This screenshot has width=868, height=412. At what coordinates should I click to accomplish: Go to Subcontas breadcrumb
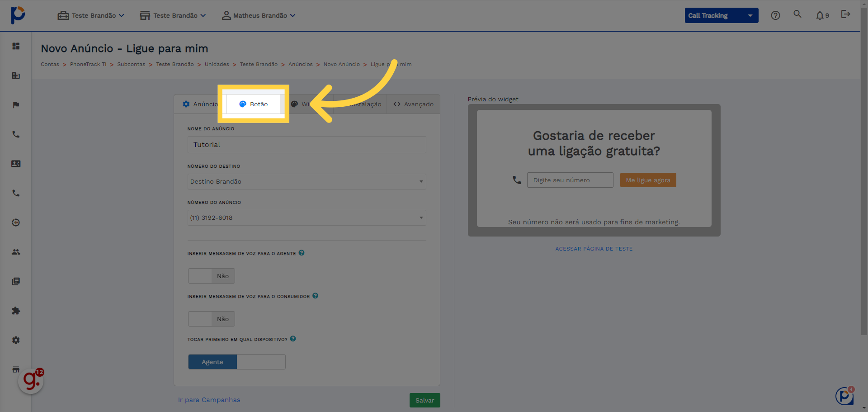(x=131, y=64)
